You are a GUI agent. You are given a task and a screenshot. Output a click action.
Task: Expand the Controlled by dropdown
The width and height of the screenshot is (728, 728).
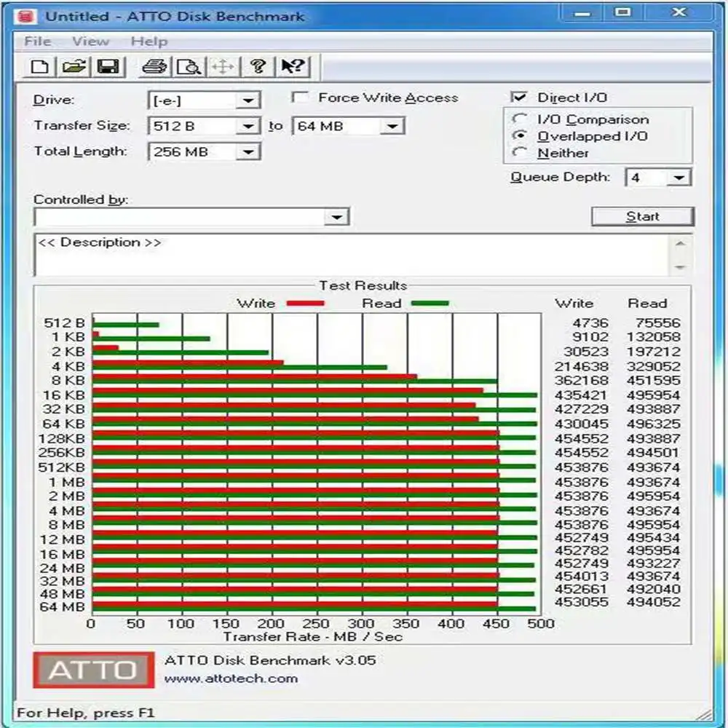pos(337,217)
